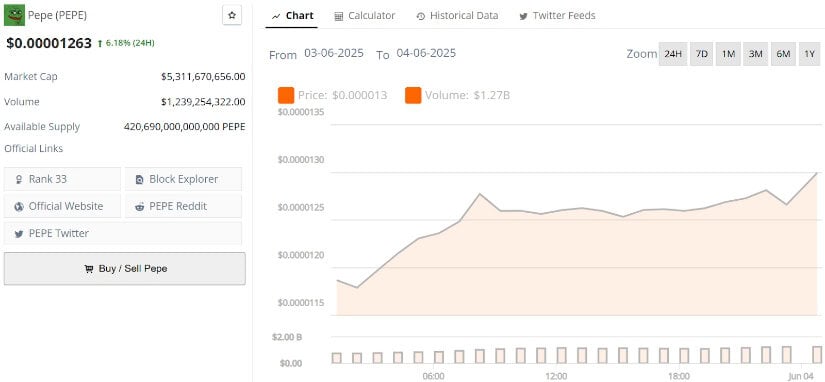Click the Buy / Sell Pepe button
825x382 pixels.
tap(125, 269)
